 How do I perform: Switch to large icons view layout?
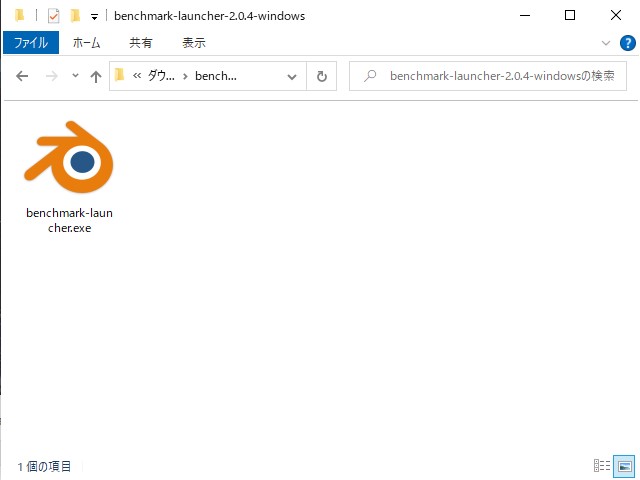(624, 466)
